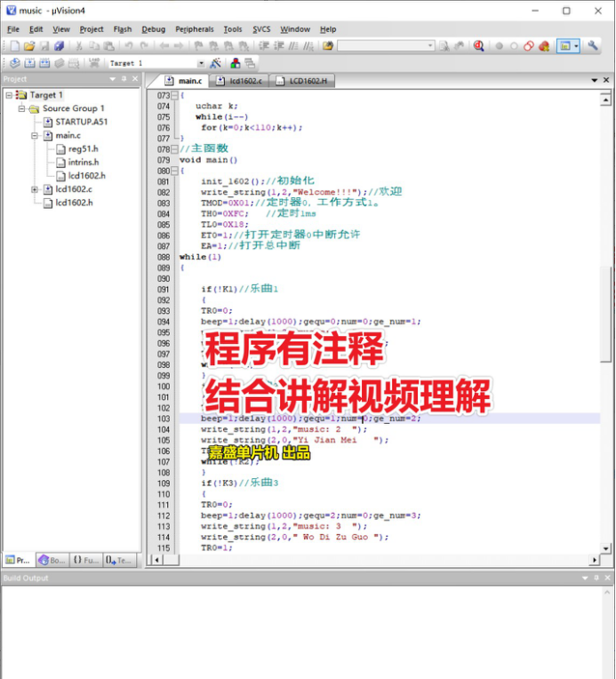Screen dimensions: 616x679
Task: Open Peripherals menu
Action: coord(195,29)
